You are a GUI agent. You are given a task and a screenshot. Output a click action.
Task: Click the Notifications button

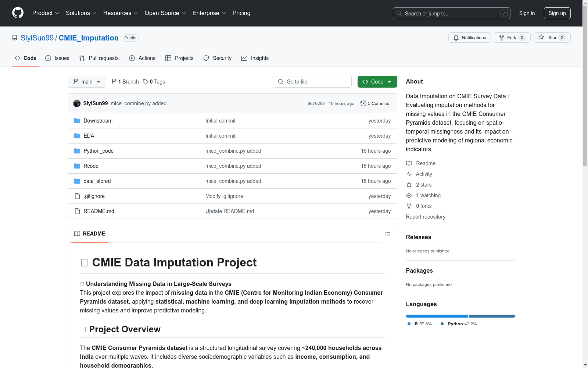[x=470, y=38]
